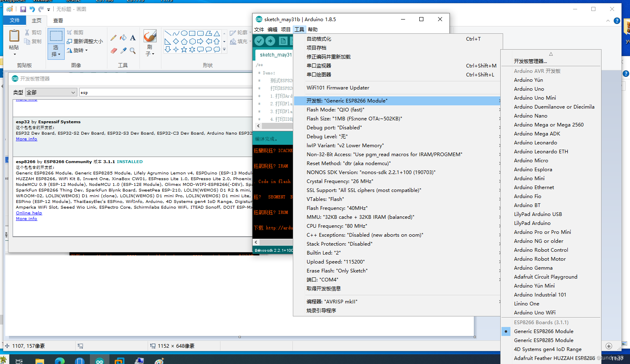The width and height of the screenshot is (630, 364).
Task: Select the Fill bucket tool in Paint
Action: [x=123, y=38]
